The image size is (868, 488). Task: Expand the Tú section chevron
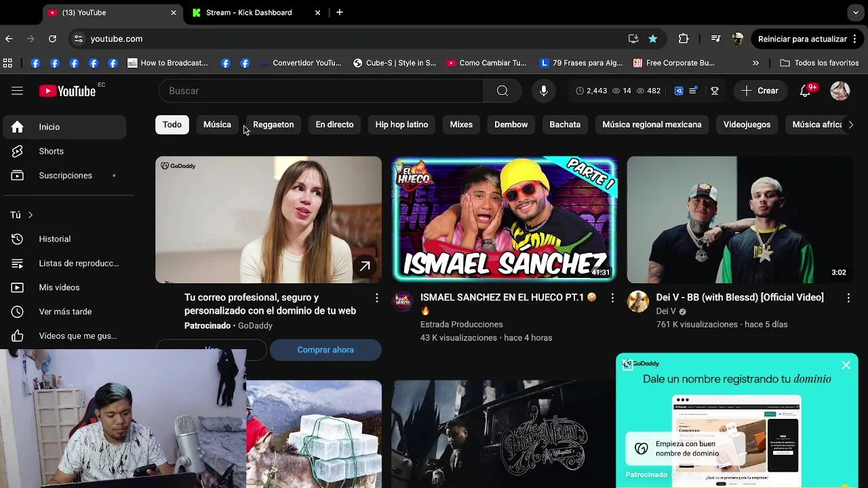pyautogui.click(x=30, y=215)
